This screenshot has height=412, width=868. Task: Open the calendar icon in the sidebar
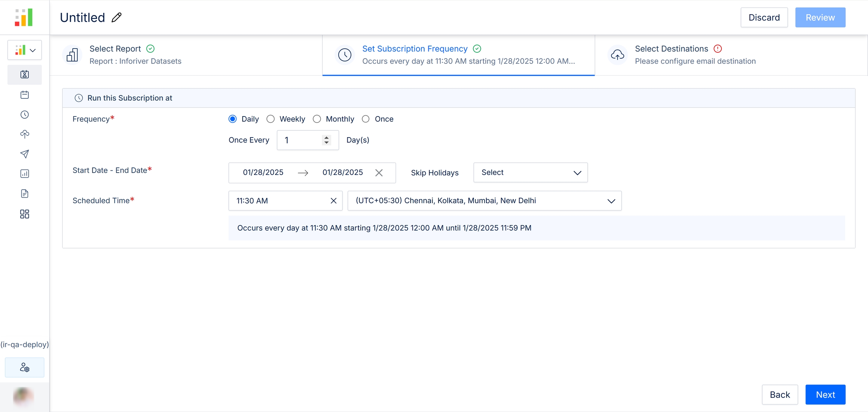24,95
